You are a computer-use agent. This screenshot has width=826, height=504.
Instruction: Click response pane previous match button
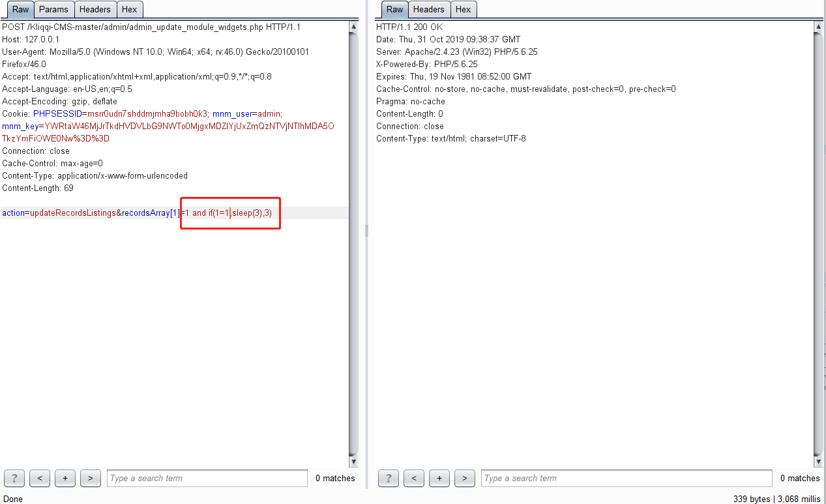[414, 478]
